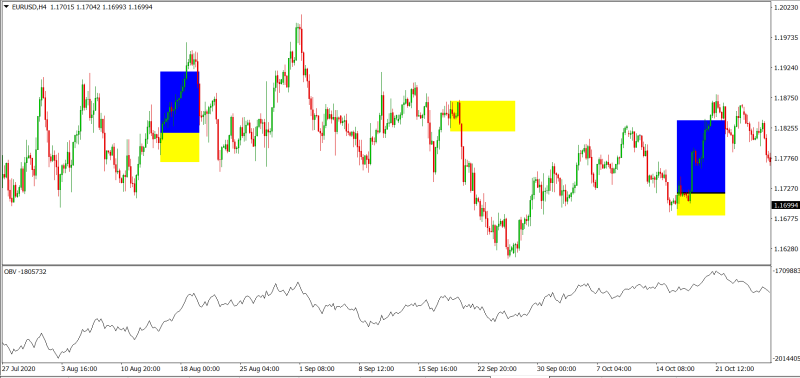
Task: Click the 1.17270 price level label
Action: click(787, 189)
